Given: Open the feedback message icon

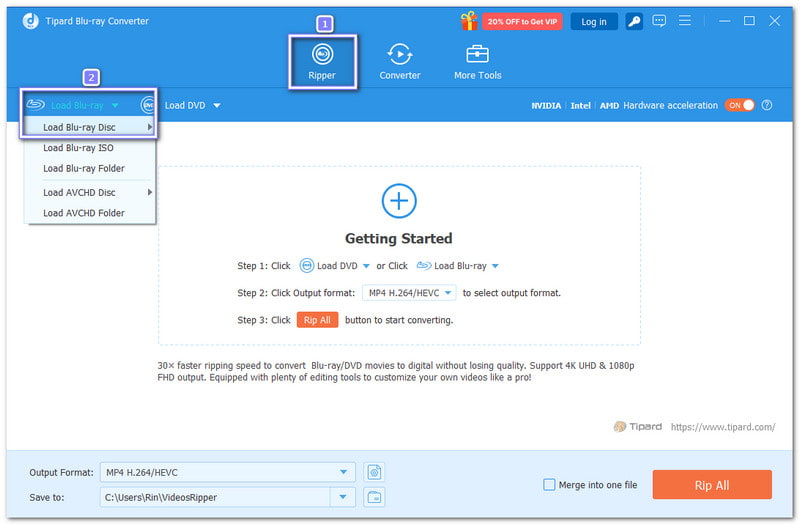Looking at the screenshot, I should coord(659,21).
